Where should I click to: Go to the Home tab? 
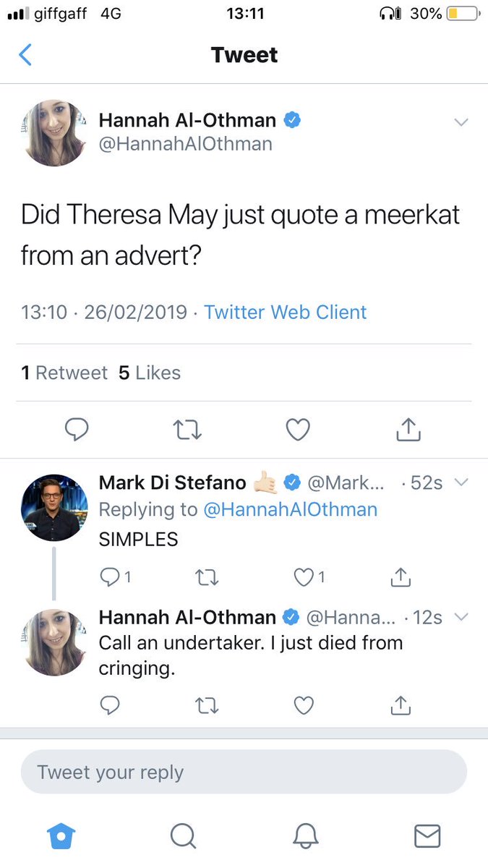pyautogui.click(x=61, y=836)
